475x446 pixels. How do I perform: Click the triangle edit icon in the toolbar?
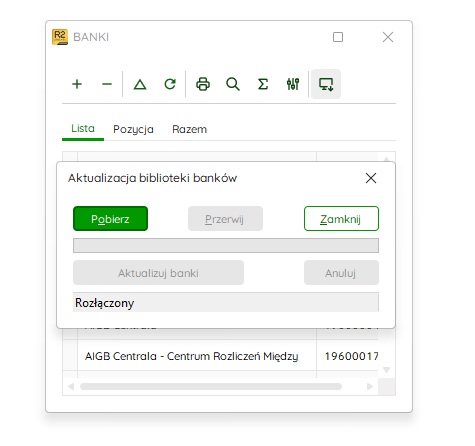point(140,84)
